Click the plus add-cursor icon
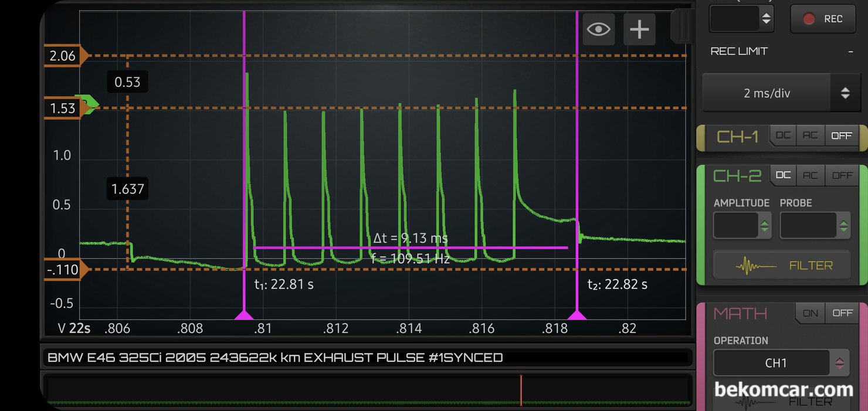The width and height of the screenshot is (868, 411). point(639,29)
